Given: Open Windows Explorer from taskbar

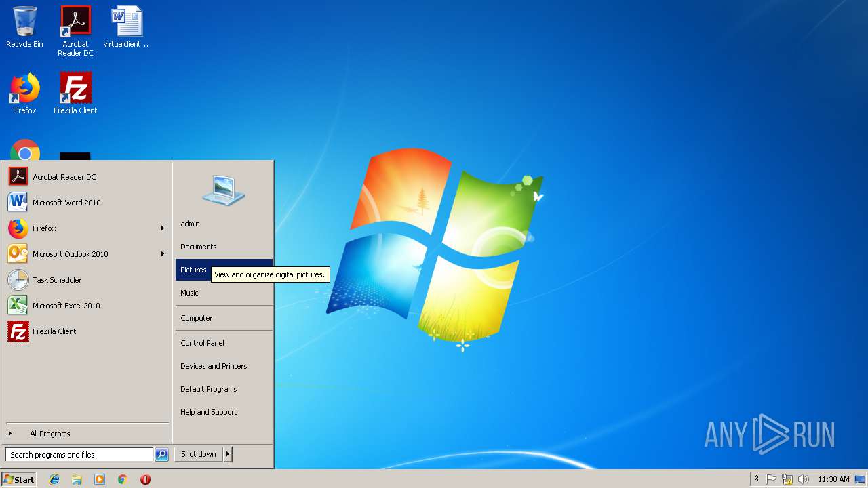Looking at the screenshot, I should point(77,479).
